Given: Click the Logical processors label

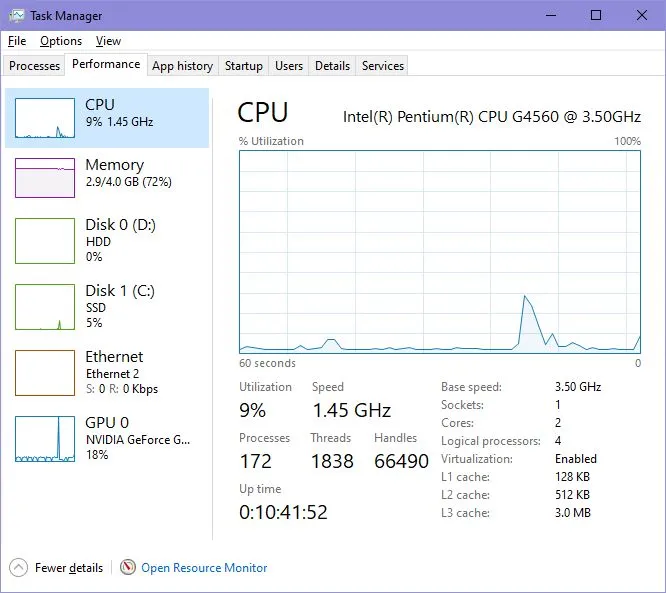Looking at the screenshot, I should point(491,441).
